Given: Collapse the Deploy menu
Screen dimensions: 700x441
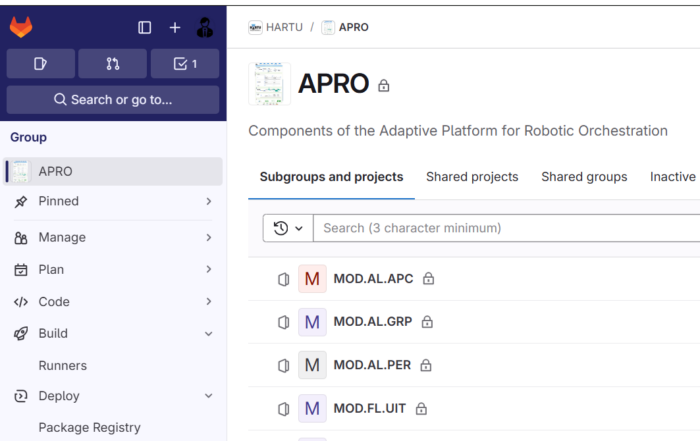Looking at the screenshot, I should tap(112, 396).
